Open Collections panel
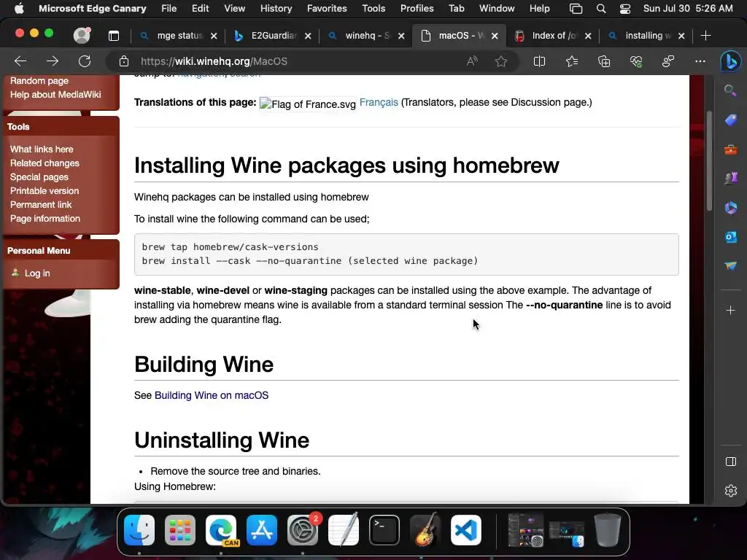 pos(604,61)
